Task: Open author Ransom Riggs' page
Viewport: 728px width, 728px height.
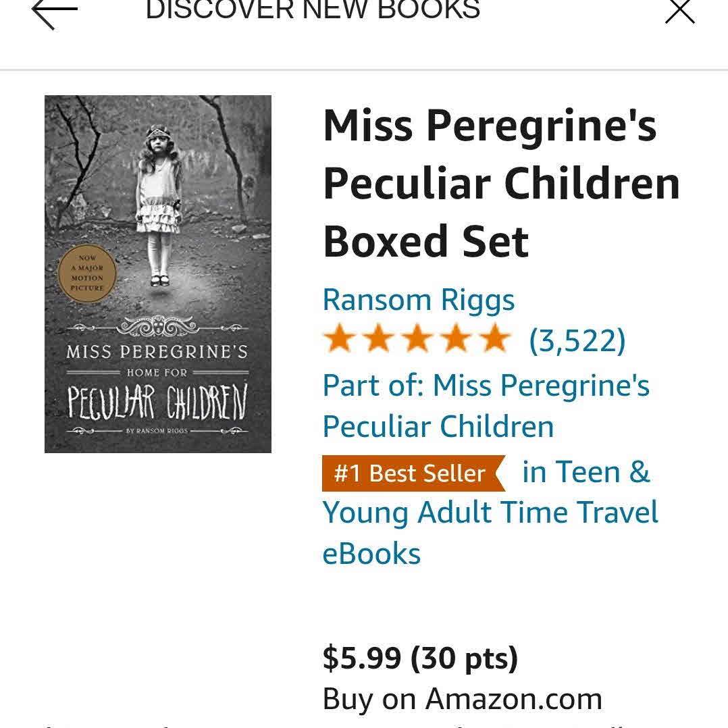Action: coord(419,300)
